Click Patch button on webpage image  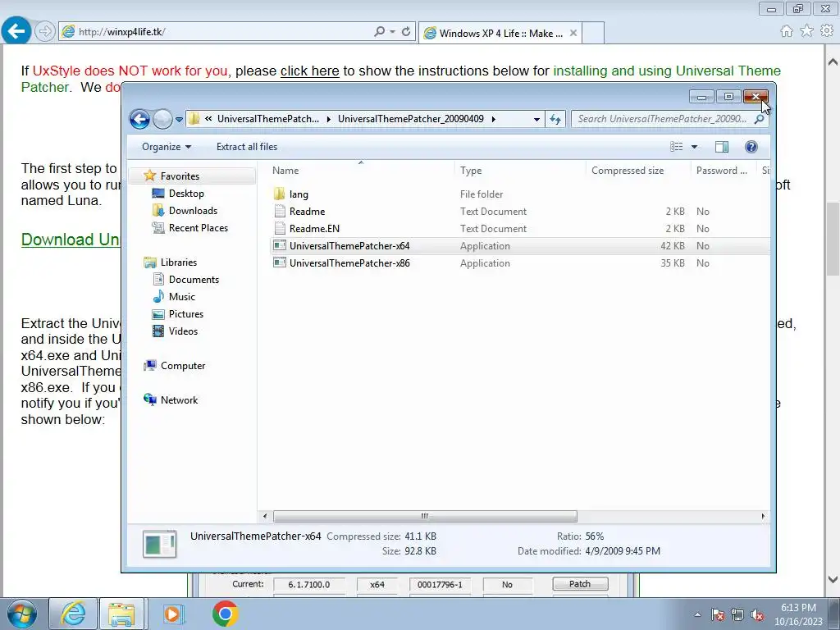[x=580, y=584]
